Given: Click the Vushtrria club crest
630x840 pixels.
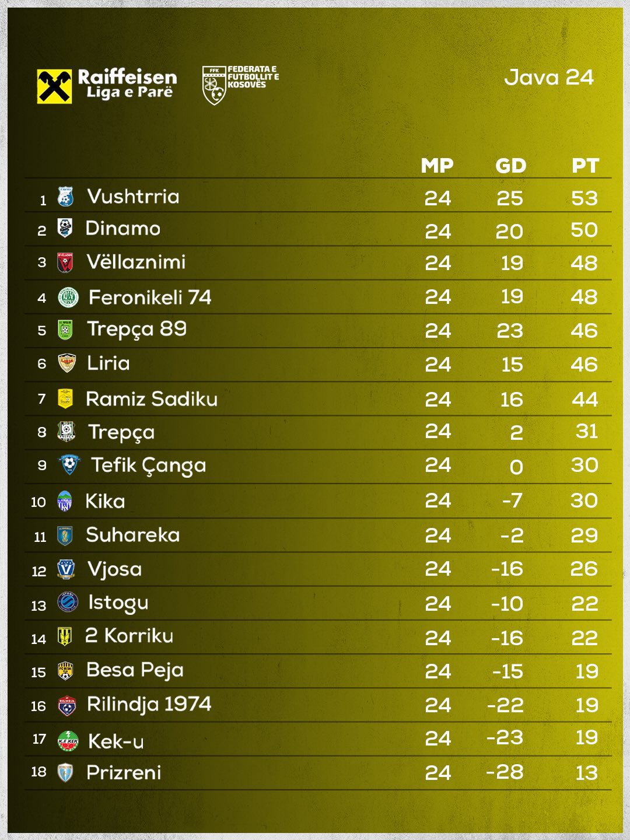Looking at the screenshot, I should (65, 197).
